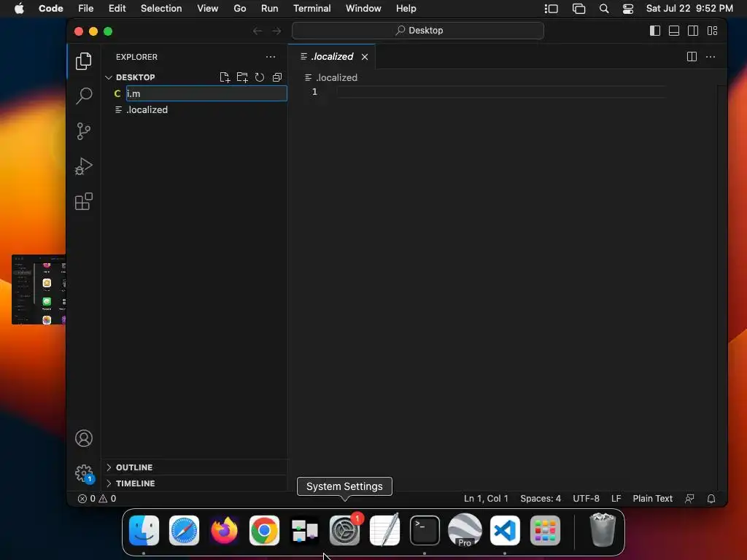Go forward with the navigation arrow
Screen dimensions: 747x560
pyautogui.click(x=276, y=31)
